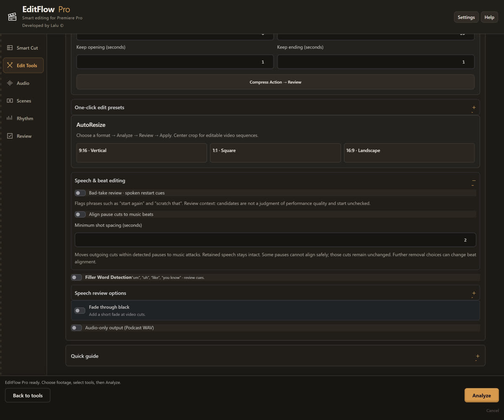Switch to Smart Cut tab
Screen dimensions: 504x420
point(23,48)
